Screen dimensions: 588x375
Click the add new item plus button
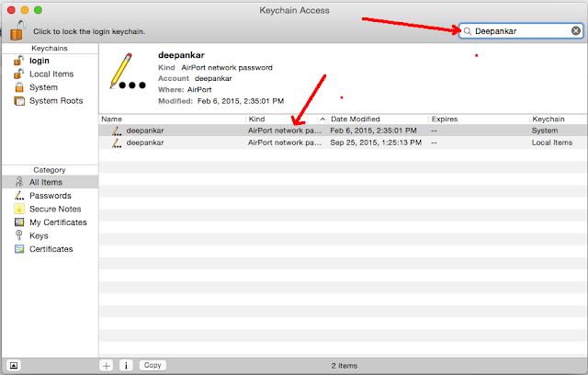tap(107, 365)
